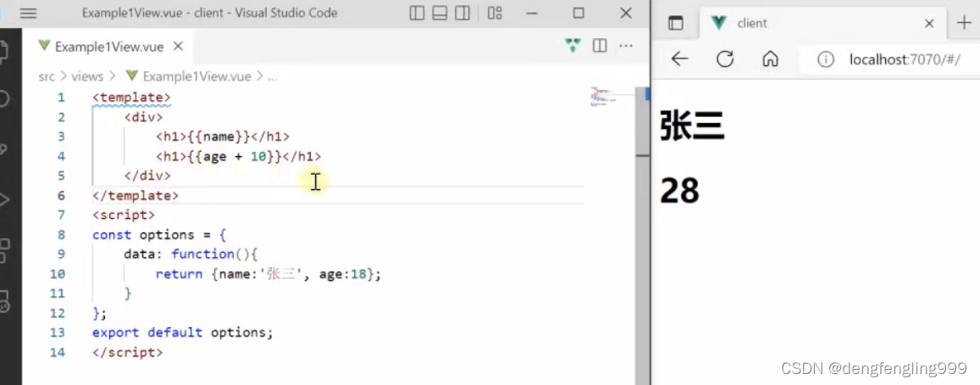Image resolution: width=980 pixels, height=385 pixels.
Task: Open the Search icon in activity bar
Action: 3,99
